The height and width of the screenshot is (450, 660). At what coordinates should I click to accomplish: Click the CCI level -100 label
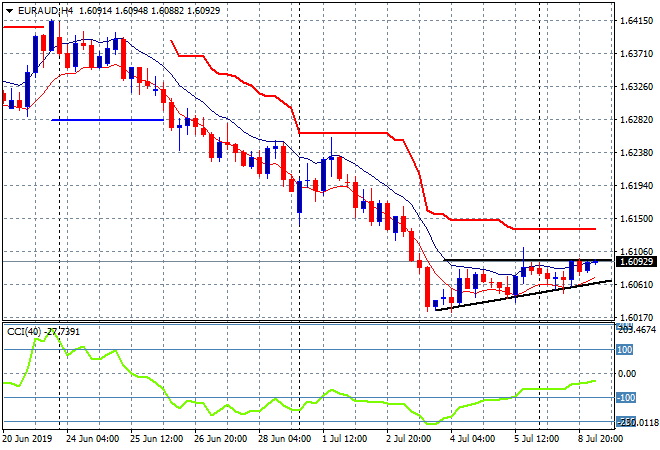coord(626,398)
